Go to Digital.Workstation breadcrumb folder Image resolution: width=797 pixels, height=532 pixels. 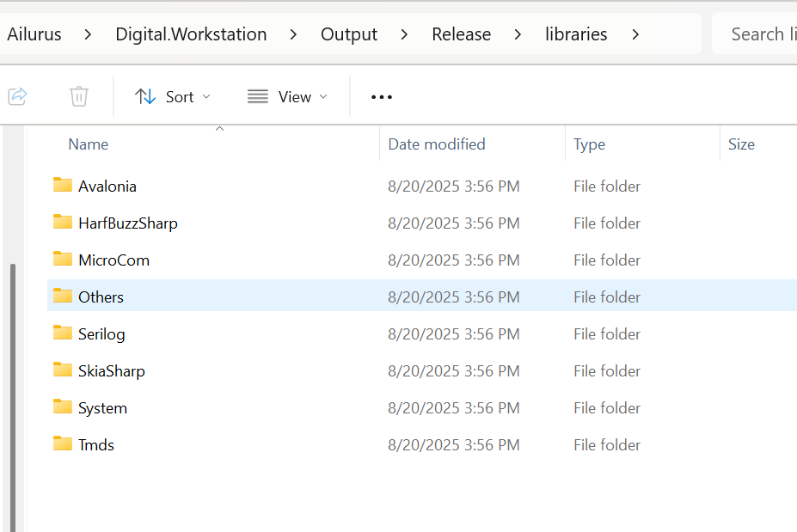(x=191, y=34)
